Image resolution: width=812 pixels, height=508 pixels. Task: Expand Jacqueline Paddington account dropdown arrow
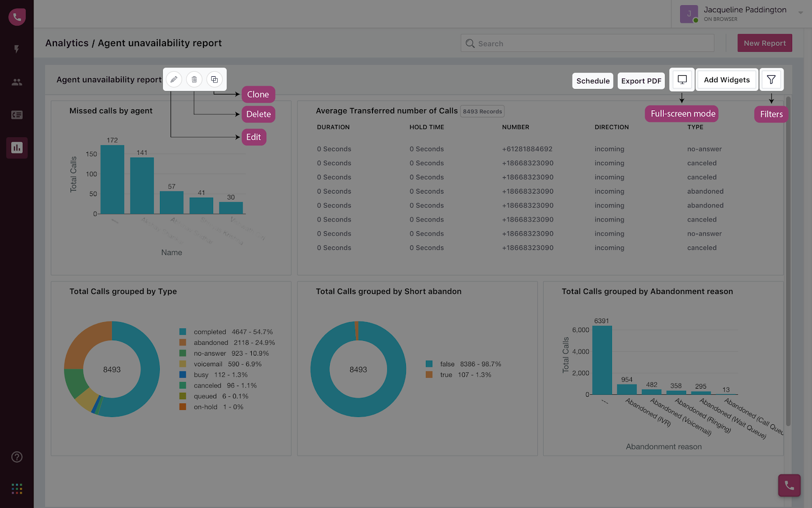[x=800, y=13]
